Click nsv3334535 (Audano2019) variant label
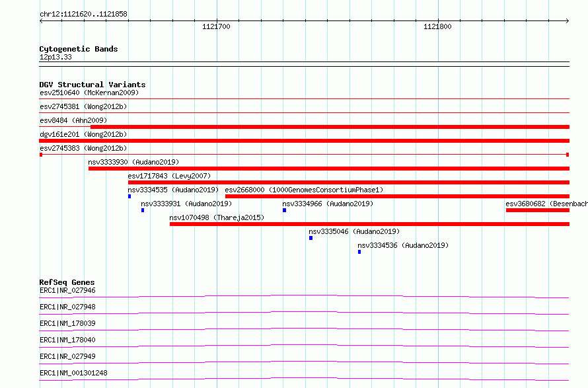Screen dimensions: 588x388 [x=173, y=190]
